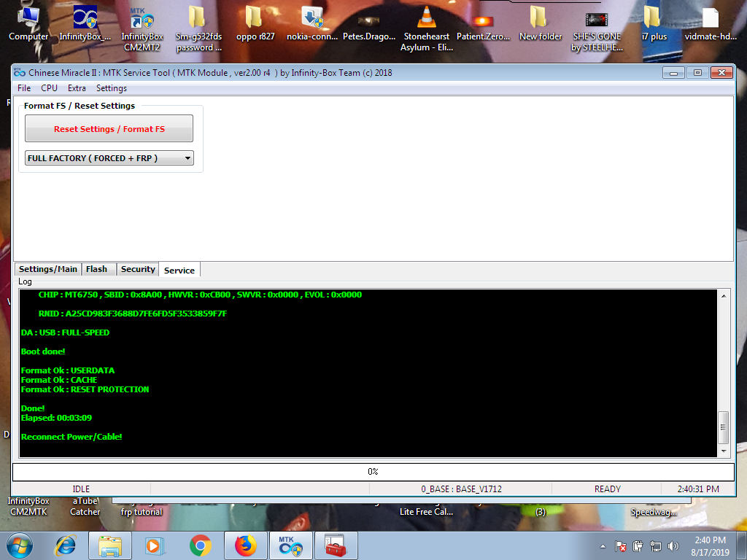Viewport: 747px width, 560px height.
Task: Launch Internet Explorer from taskbar
Action: coord(65,545)
